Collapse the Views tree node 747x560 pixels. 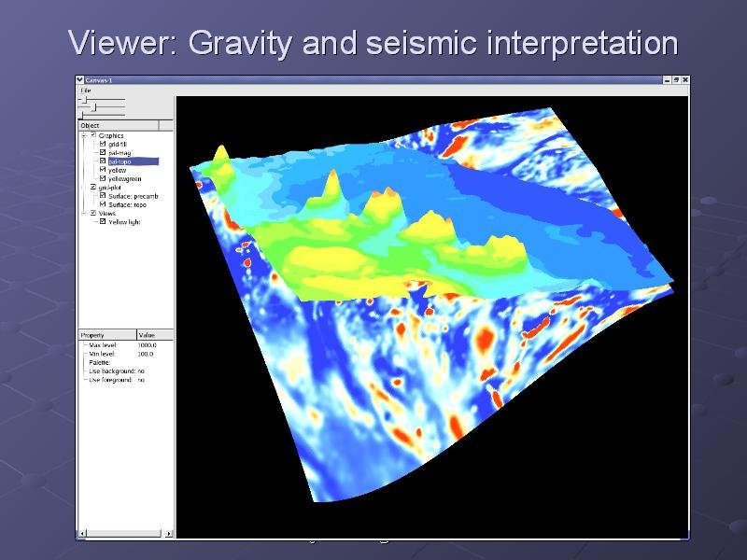coord(83,213)
